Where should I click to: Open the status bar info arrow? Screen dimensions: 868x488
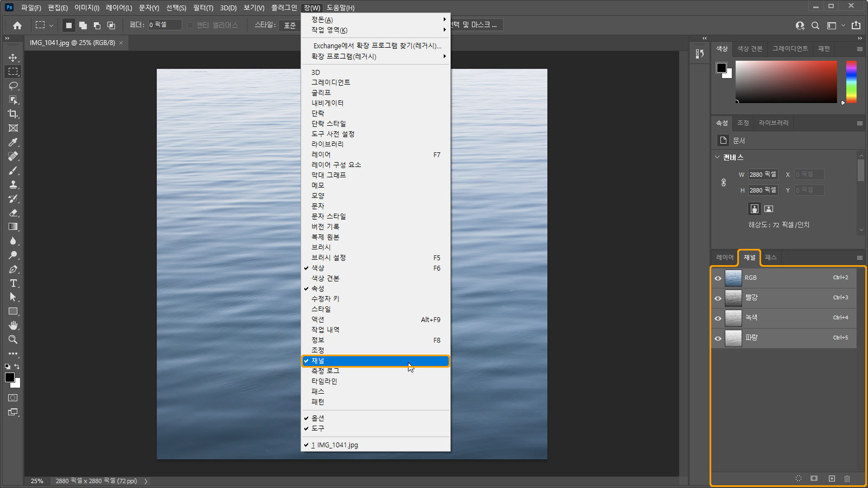146,481
